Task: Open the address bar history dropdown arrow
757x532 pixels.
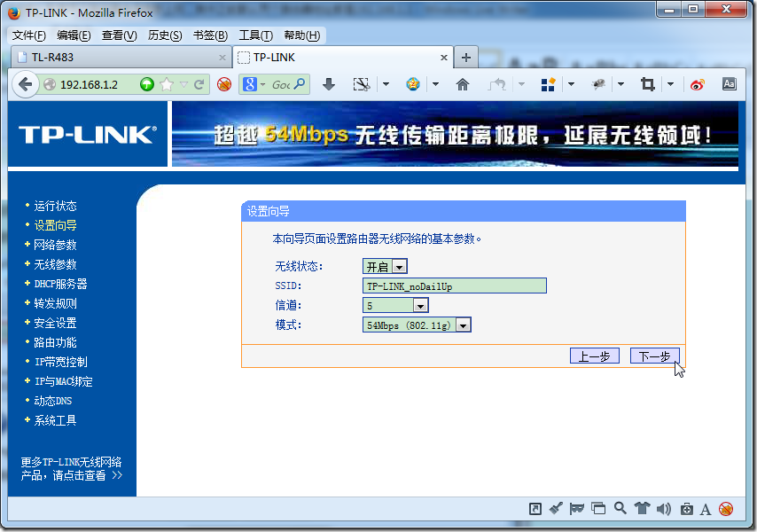Action: click(183, 84)
